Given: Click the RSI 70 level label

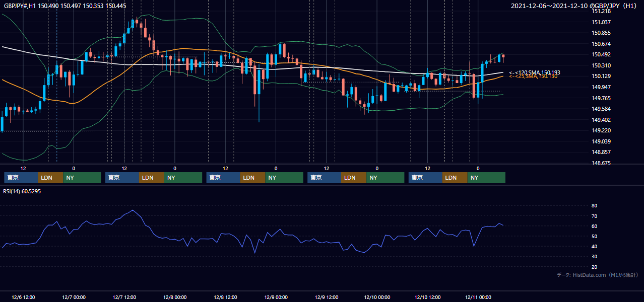Looking at the screenshot, I should click(x=594, y=216).
